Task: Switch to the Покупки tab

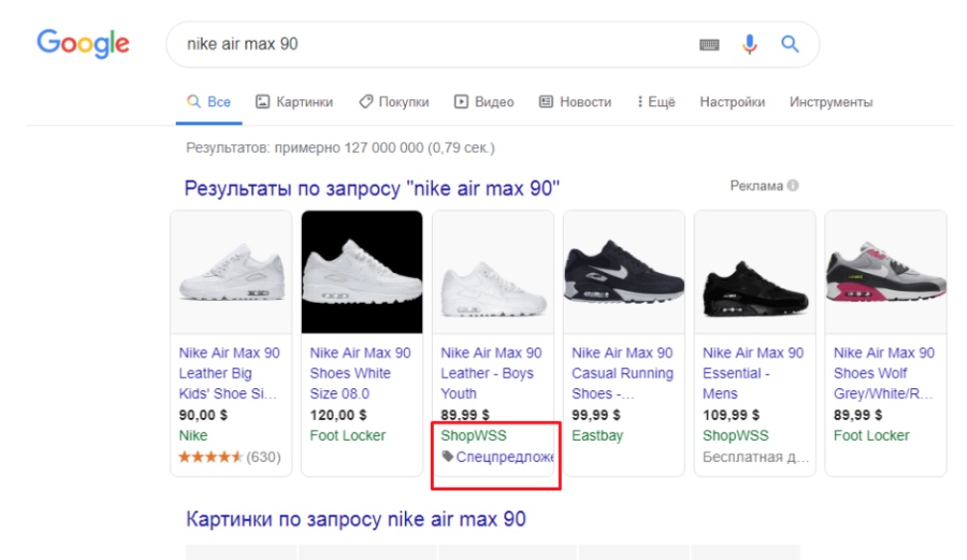Action: [x=393, y=102]
